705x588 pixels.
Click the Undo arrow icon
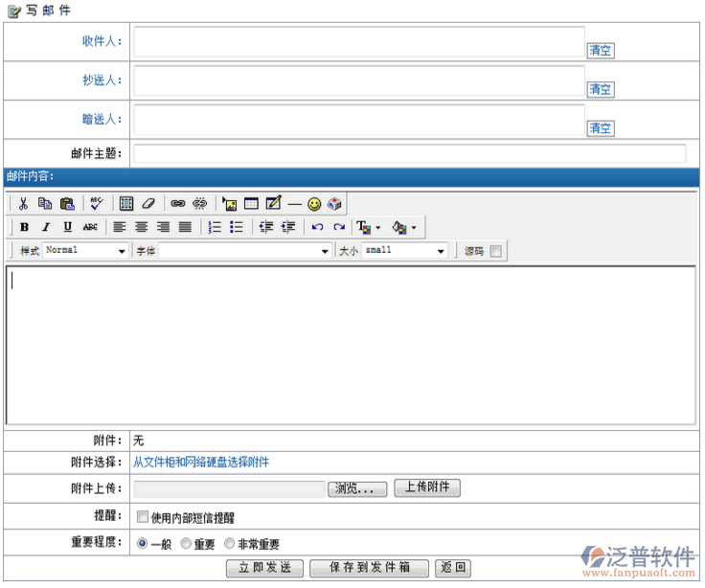(317, 228)
